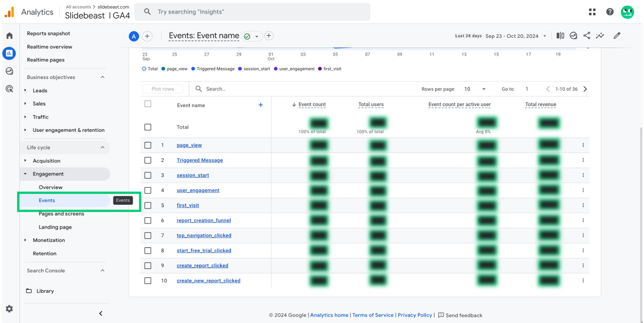Collapse the Search Console section
The width and height of the screenshot is (644, 323).
point(103,270)
